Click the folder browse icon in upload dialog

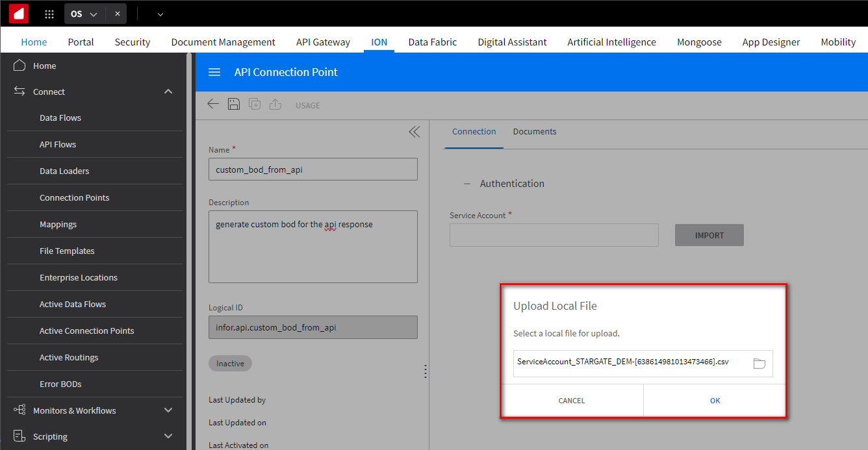pos(759,363)
